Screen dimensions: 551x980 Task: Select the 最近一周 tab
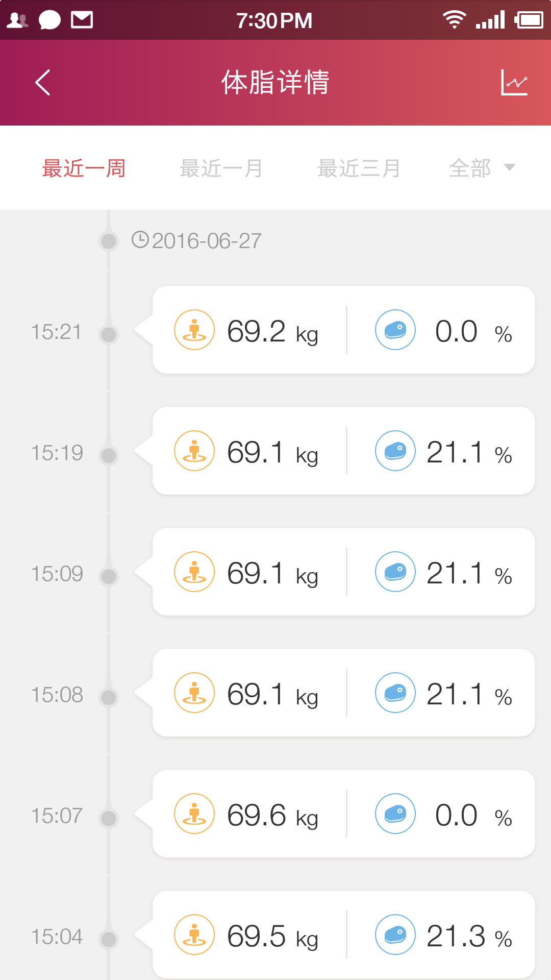[x=84, y=168]
